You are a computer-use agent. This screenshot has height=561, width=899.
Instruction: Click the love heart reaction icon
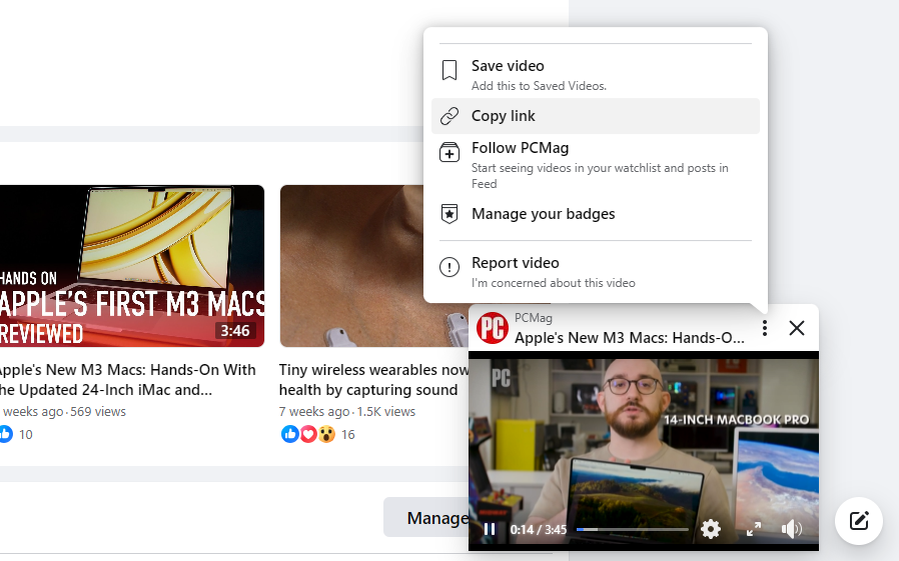point(308,434)
